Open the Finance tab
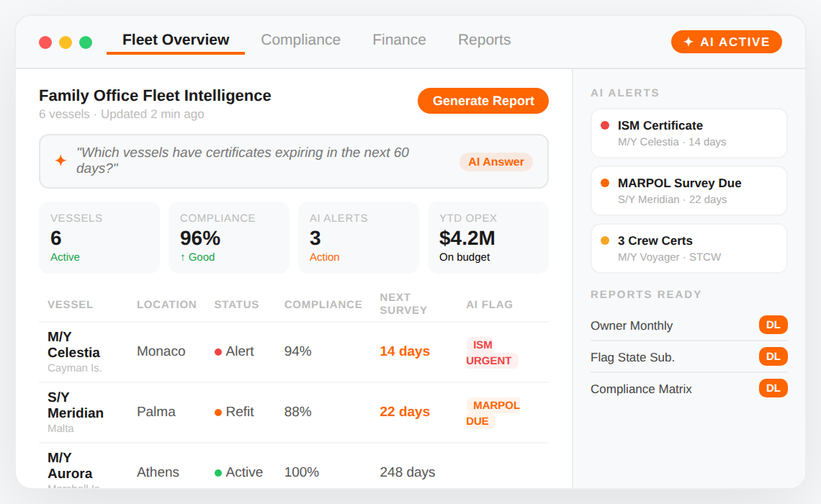Screen dimensions: 821x504 point(399,40)
